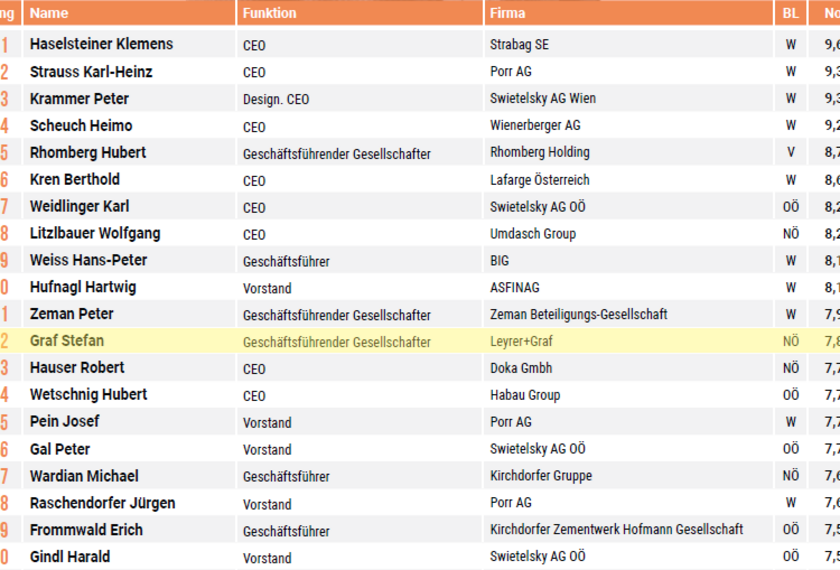
Task: Select the name Wetschnig Hubert
Action: (88, 394)
